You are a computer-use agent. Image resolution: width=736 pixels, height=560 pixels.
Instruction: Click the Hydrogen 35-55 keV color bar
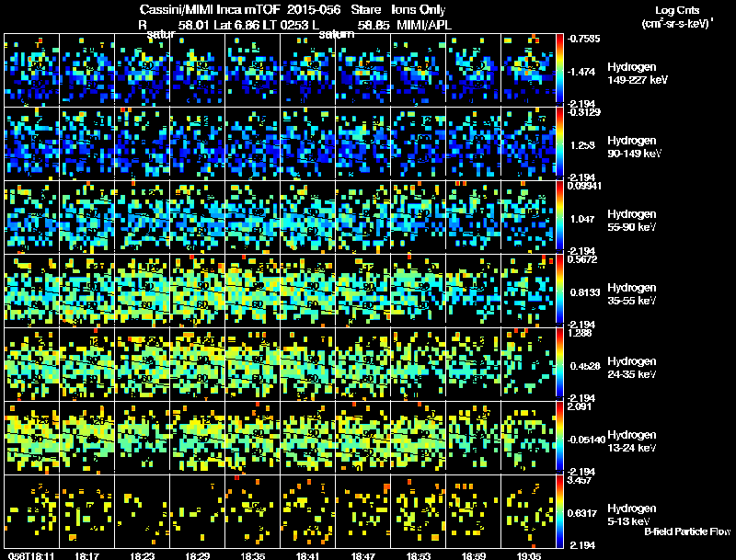coord(559,290)
